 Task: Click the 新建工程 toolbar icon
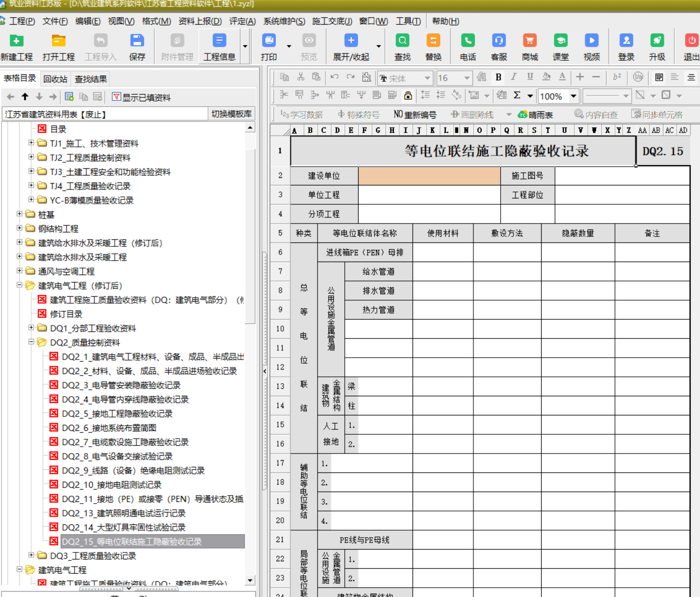[17, 47]
